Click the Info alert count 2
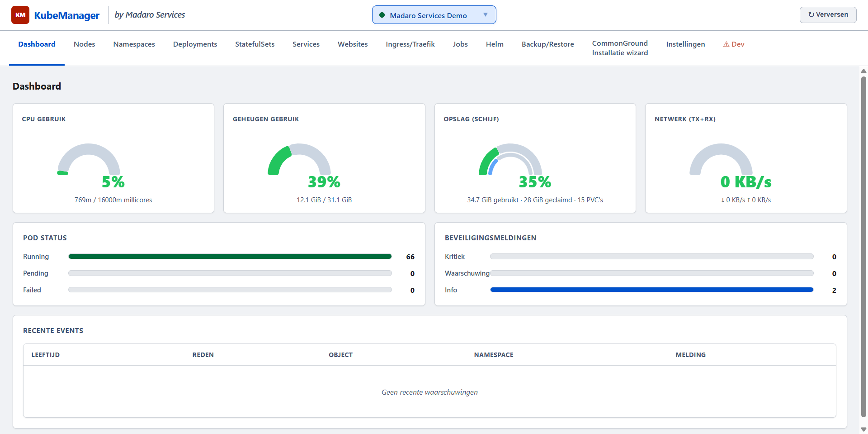The width and height of the screenshot is (868, 434). pyautogui.click(x=834, y=291)
